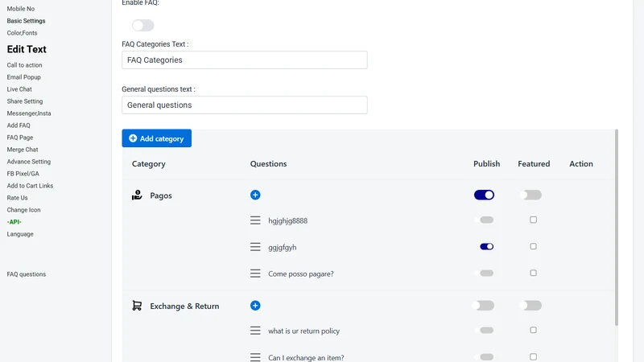Click the category table scrollbar
Image resolution: width=644 pixels, height=362 pixels.
(x=616, y=228)
